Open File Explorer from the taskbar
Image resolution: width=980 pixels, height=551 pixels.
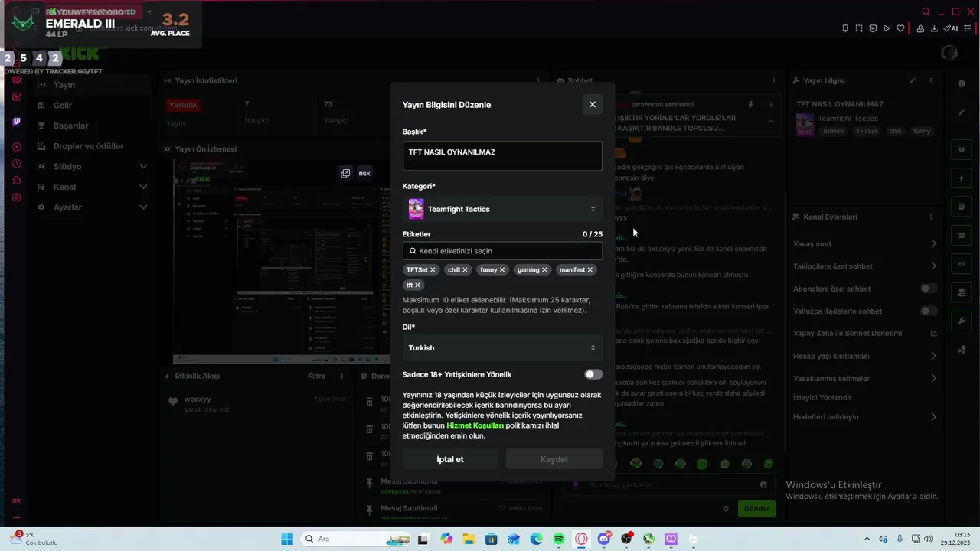pyautogui.click(x=469, y=540)
